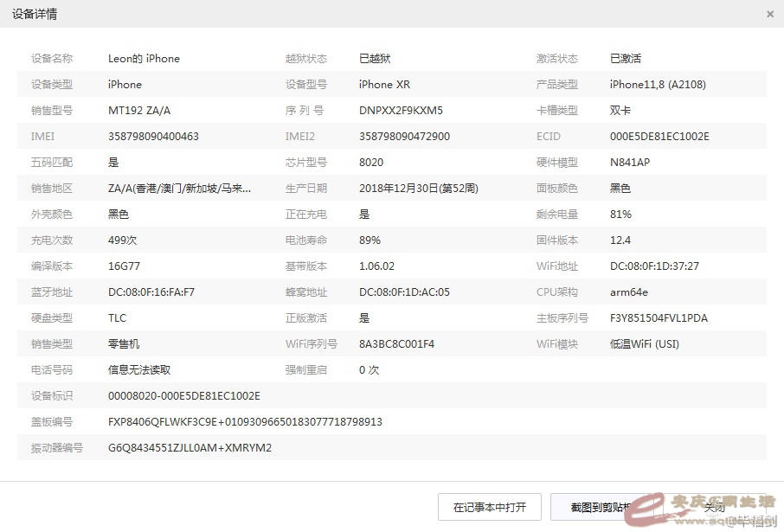Screen dimensions: 784x532
Task: Click the IMEI2 value 358798090472900
Action: (x=404, y=137)
